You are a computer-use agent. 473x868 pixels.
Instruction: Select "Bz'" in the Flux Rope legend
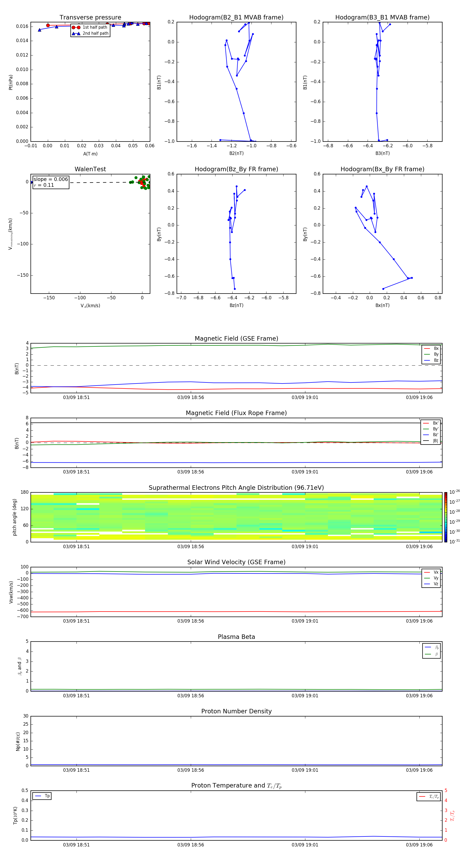click(x=431, y=435)
